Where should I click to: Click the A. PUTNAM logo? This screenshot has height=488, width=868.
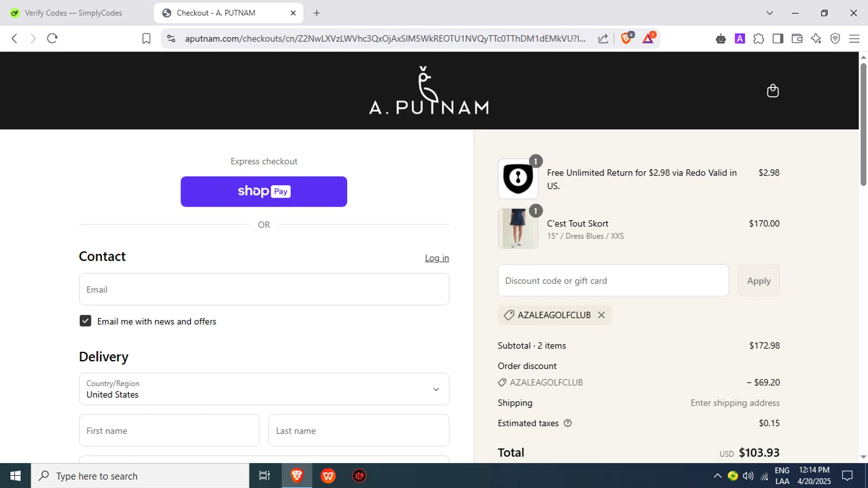tap(429, 90)
